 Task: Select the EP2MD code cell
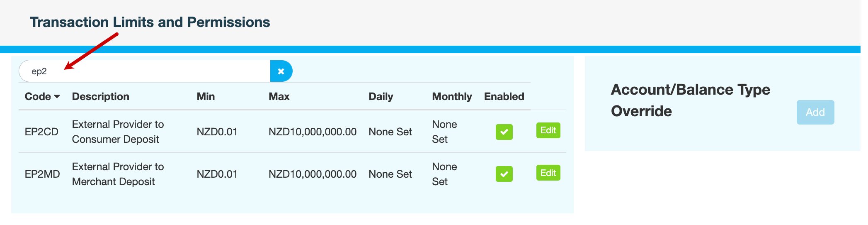(42, 174)
